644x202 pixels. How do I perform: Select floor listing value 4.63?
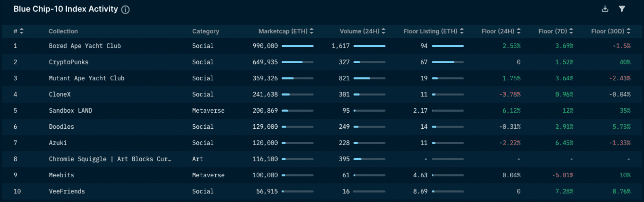(x=420, y=175)
